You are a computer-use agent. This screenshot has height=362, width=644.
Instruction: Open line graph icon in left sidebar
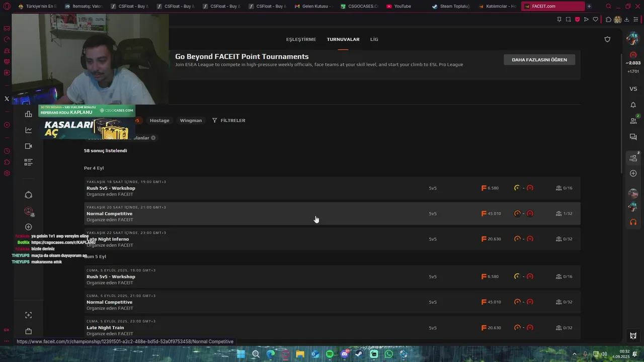point(29,130)
